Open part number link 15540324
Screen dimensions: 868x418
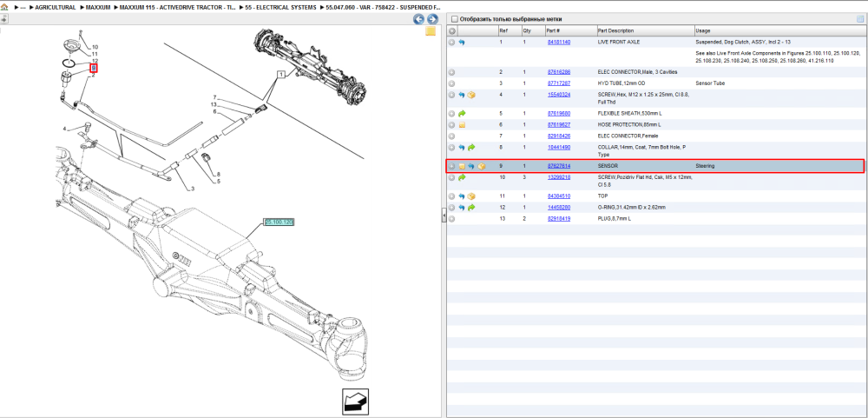[x=559, y=95]
